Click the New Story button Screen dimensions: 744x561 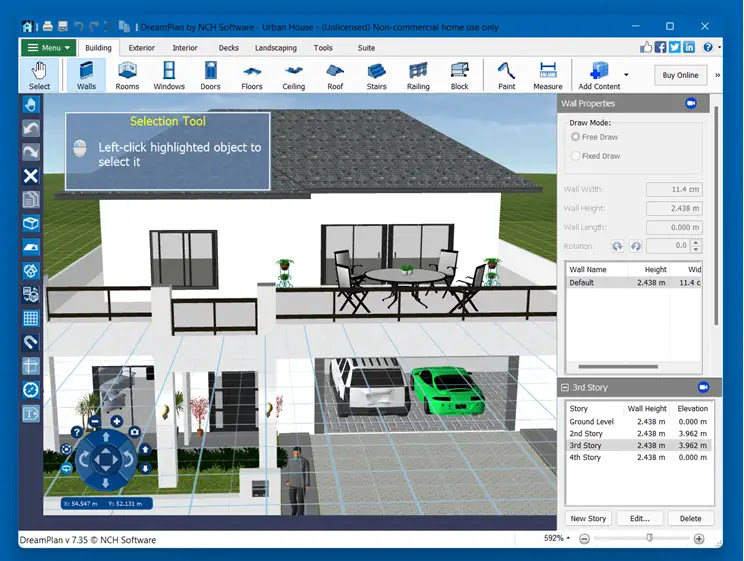pos(588,518)
